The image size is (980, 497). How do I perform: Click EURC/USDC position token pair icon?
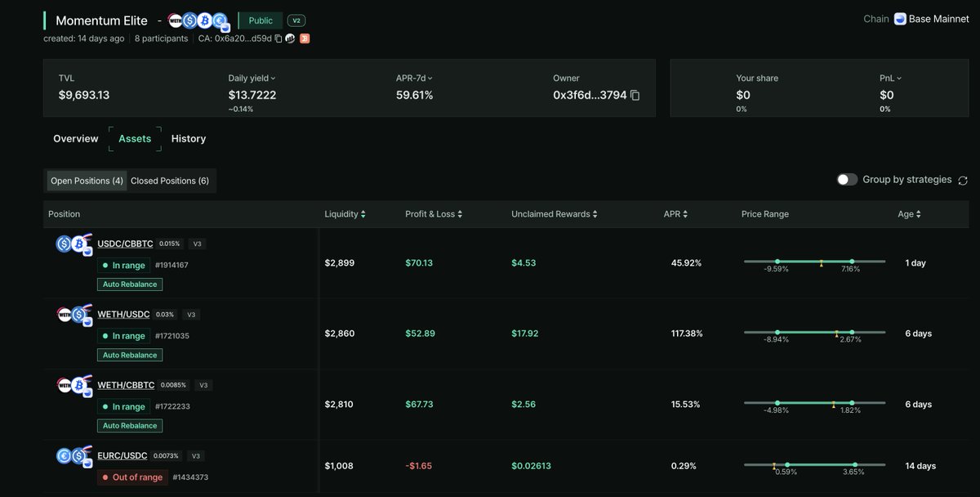[x=73, y=456]
